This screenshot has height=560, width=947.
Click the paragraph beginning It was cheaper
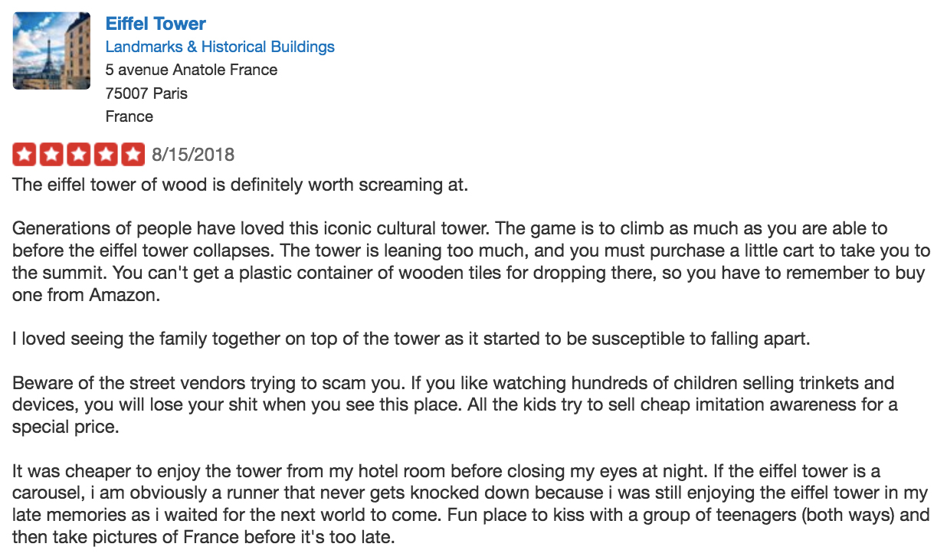[x=470, y=505]
